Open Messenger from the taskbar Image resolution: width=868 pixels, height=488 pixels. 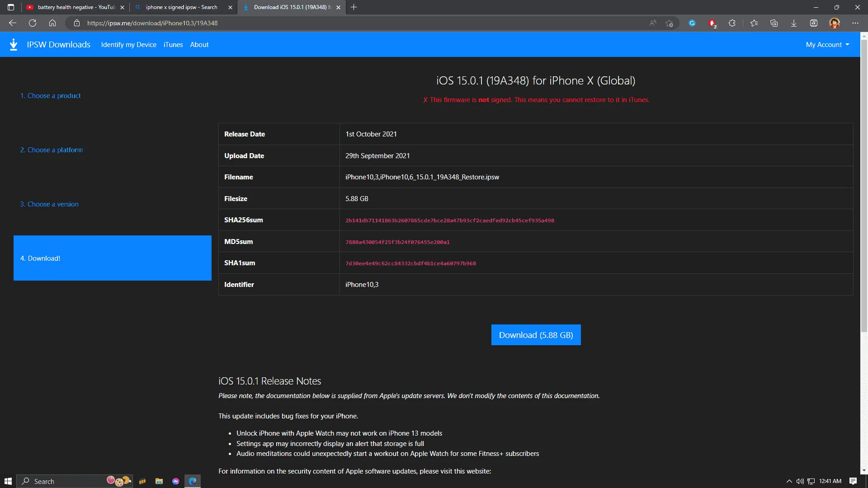(176, 481)
